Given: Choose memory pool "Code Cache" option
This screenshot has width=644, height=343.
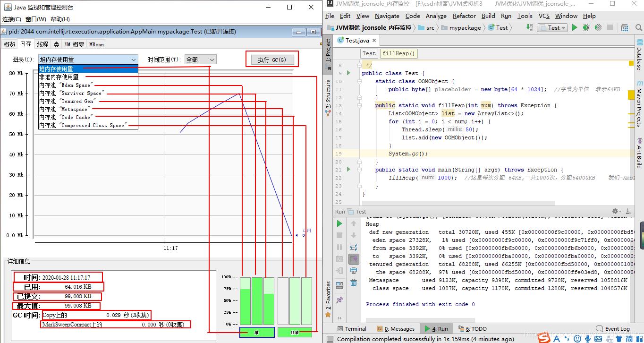Looking at the screenshot, I should 88,117.
